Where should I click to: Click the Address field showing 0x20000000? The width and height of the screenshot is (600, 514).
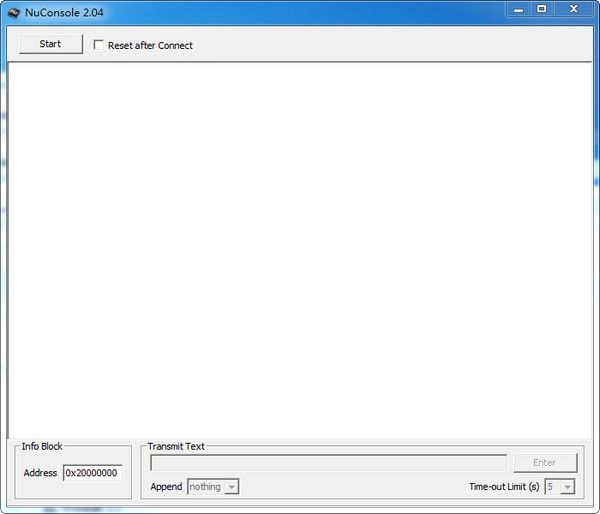[92, 473]
